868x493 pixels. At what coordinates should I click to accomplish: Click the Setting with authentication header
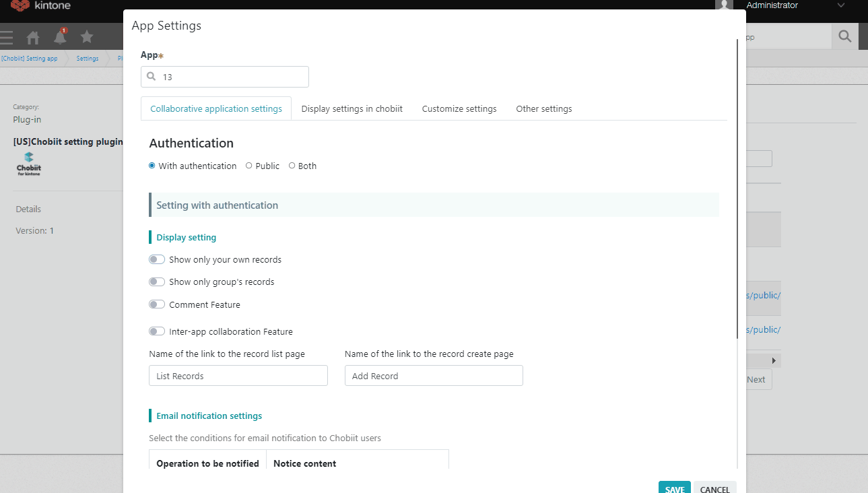click(434, 205)
